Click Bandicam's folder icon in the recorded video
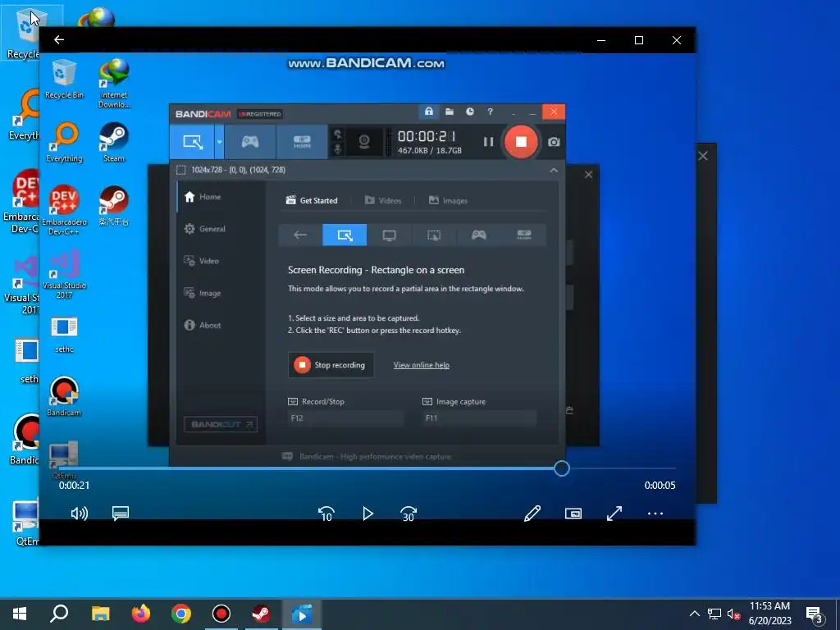This screenshot has height=630, width=840. (450, 112)
